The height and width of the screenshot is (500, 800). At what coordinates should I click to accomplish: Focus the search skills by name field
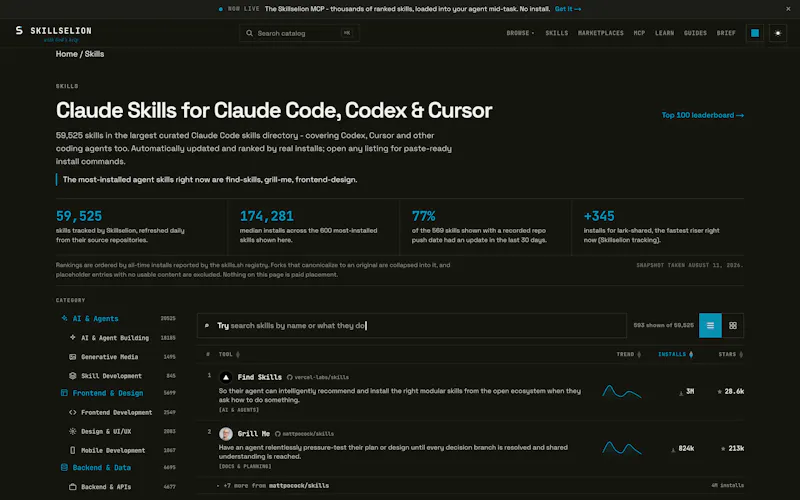[x=412, y=326]
